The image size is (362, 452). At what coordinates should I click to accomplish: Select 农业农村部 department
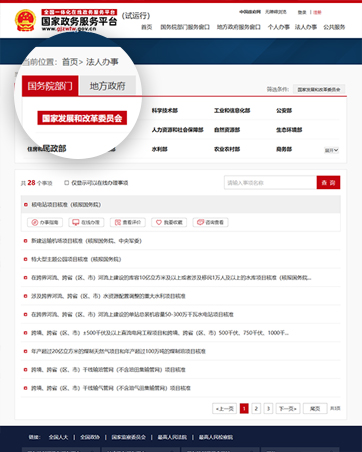[227, 149]
